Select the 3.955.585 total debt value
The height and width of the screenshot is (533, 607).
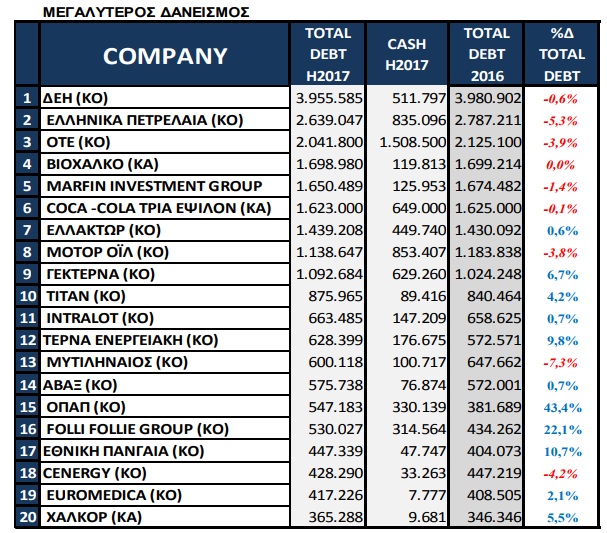[x=330, y=99]
